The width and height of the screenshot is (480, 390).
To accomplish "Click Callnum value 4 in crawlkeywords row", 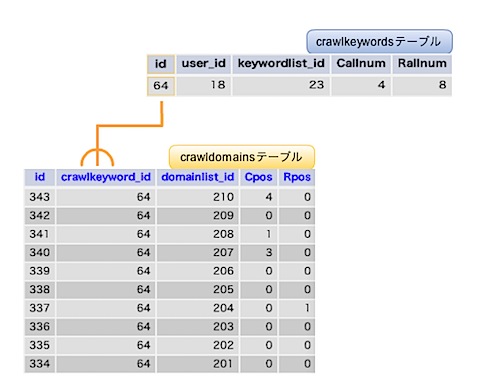I will (361, 86).
